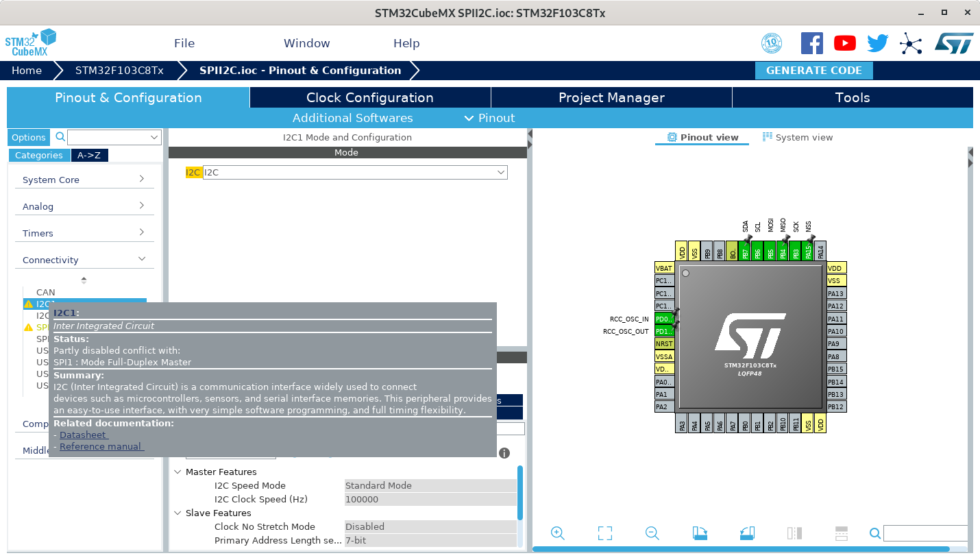Select CAN in the Connectivity list

coord(46,292)
